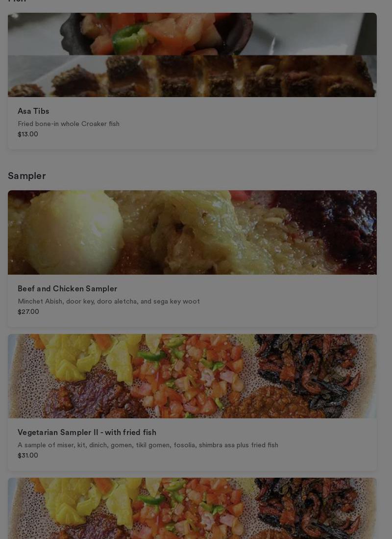This screenshot has height=539, width=392.
Task: Click the $27.00 price label
Action: [28, 312]
